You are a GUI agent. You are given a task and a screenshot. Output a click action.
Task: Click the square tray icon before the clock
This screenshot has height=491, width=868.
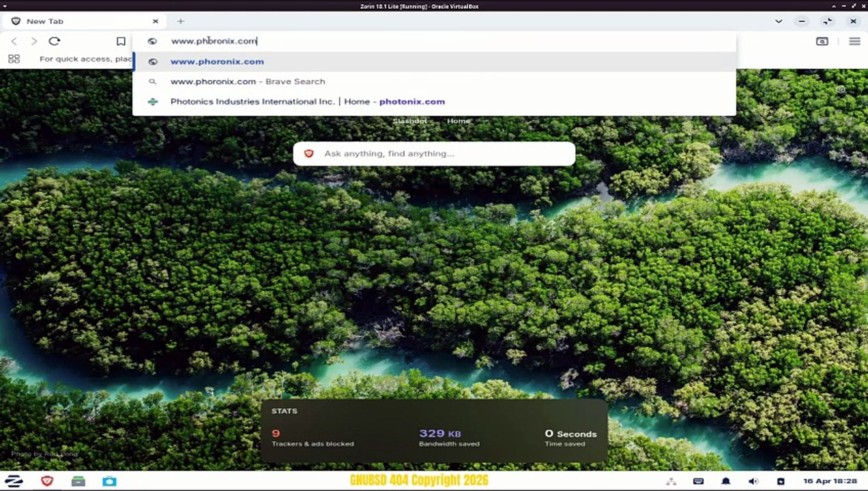[x=781, y=481]
